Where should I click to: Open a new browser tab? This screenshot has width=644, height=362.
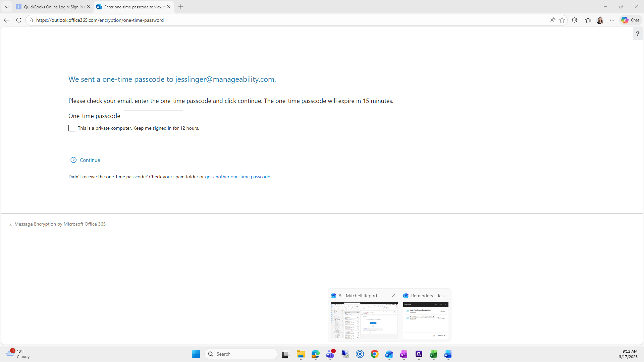click(x=181, y=7)
